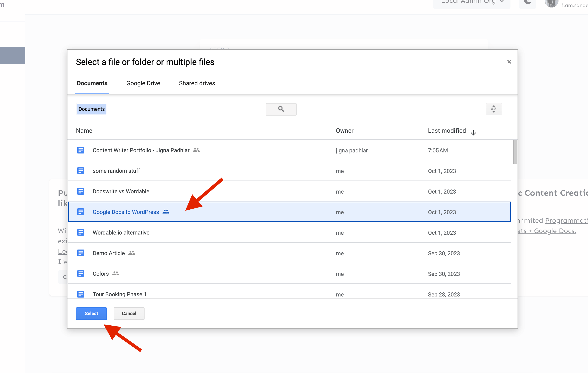Click the Name column header

84,131
